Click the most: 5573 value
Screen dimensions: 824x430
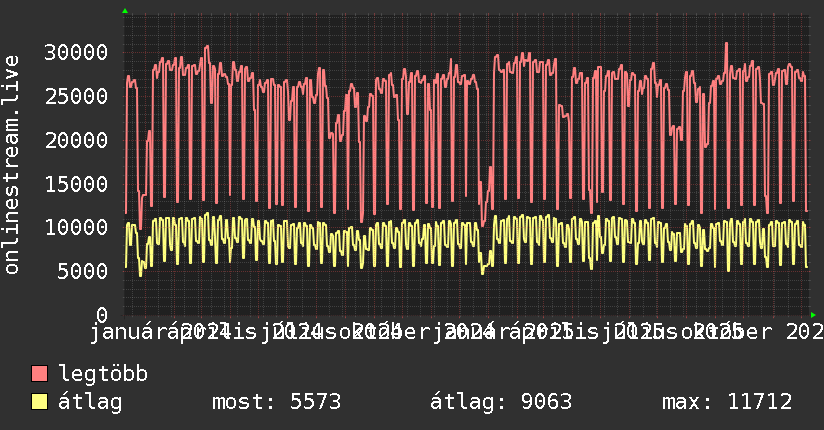[x=276, y=402]
